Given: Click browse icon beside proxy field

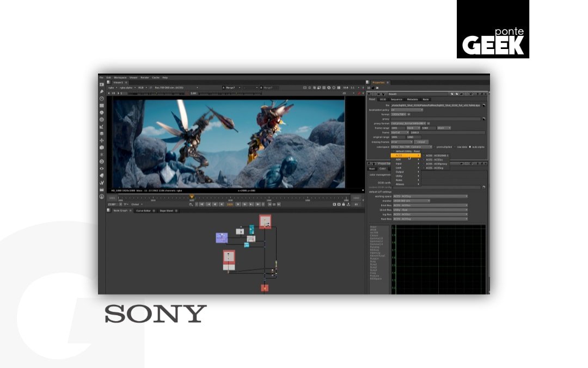Looking at the screenshot, I should 484,119.
